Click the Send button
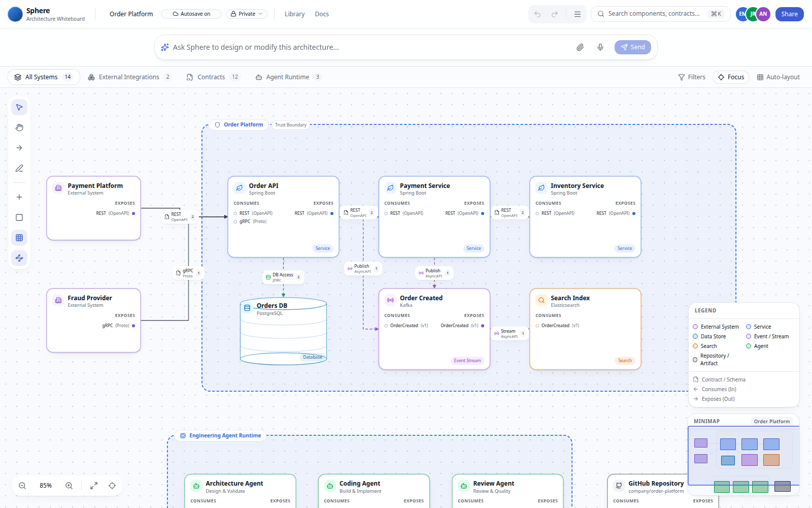812x508 pixels. (x=632, y=47)
